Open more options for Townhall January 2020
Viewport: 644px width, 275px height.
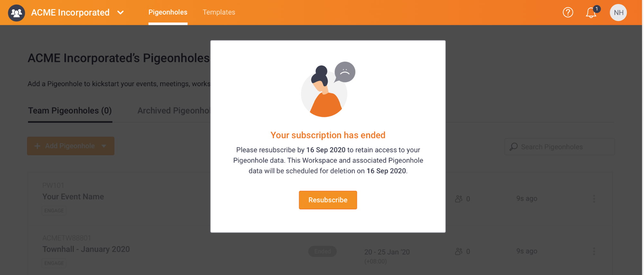coord(594,251)
